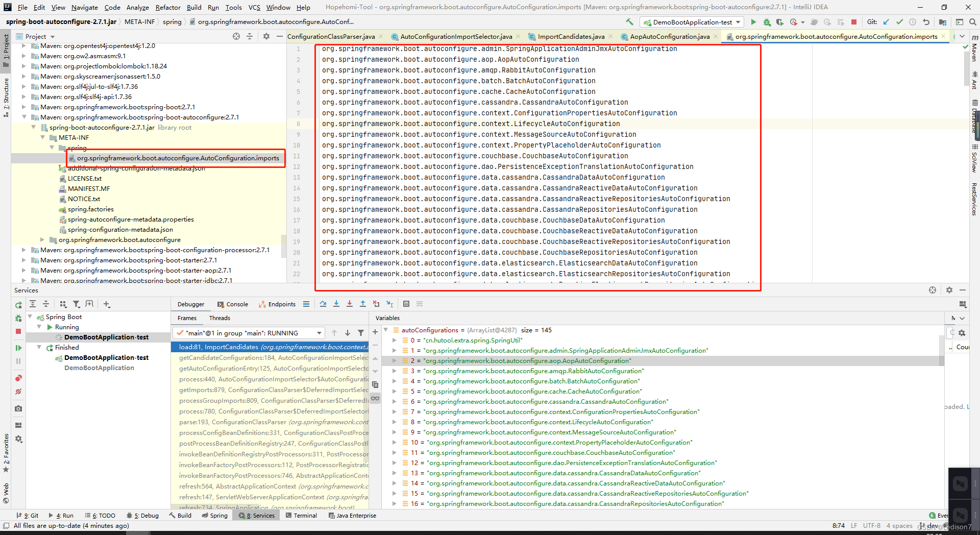Click the green Run button in the toolbar
Image resolution: width=980 pixels, height=535 pixels.
(753, 22)
